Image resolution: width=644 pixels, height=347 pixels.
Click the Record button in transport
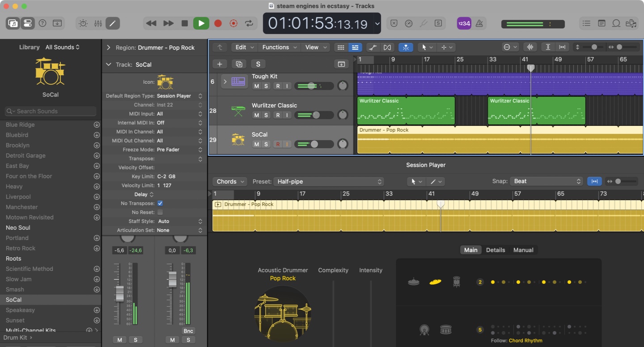point(218,23)
